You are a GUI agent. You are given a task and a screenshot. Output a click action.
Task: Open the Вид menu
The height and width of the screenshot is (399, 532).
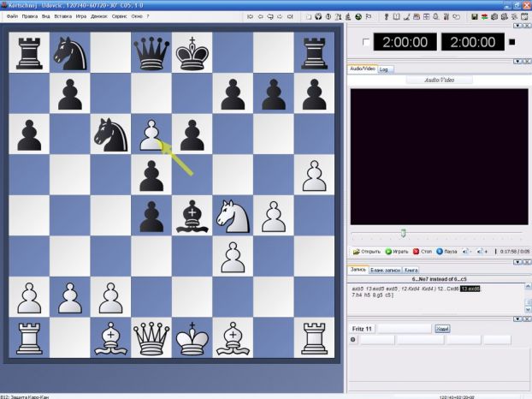pyautogui.click(x=46, y=16)
